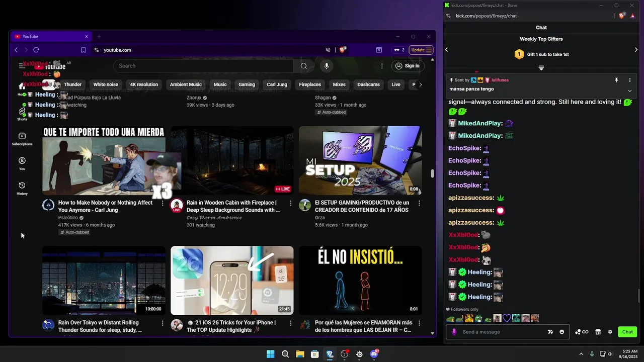
Task: Click the YouTube page vertical scrollbar thumb
Action: click(432, 173)
